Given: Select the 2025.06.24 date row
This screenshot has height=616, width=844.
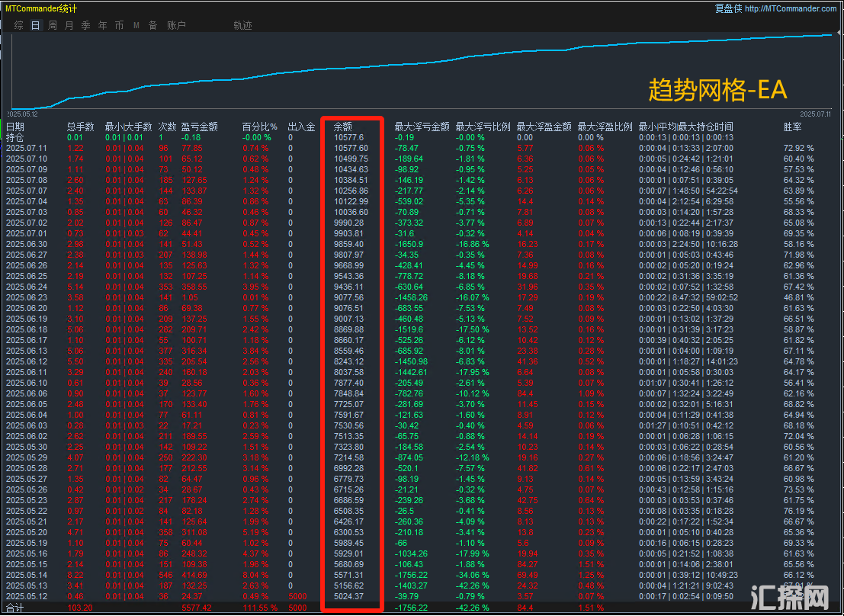Looking at the screenshot, I should (x=27, y=287).
